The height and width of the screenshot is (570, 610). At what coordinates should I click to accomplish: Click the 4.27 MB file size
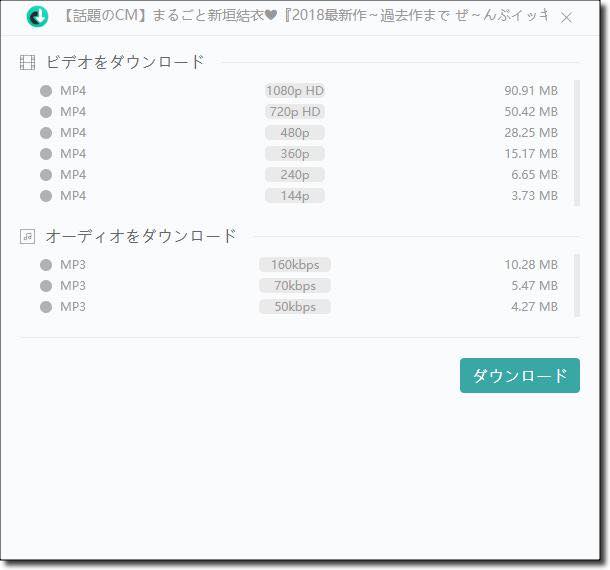pos(535,307)
